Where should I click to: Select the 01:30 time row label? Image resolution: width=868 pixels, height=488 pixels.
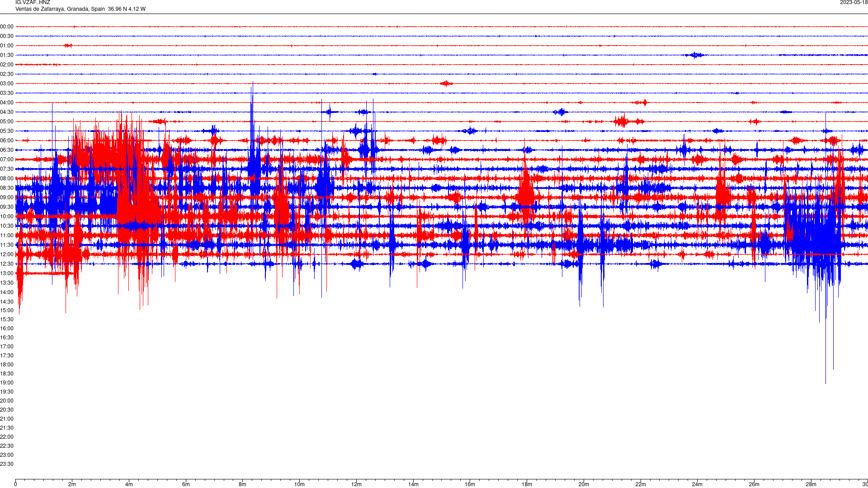(x=7, y=55)
